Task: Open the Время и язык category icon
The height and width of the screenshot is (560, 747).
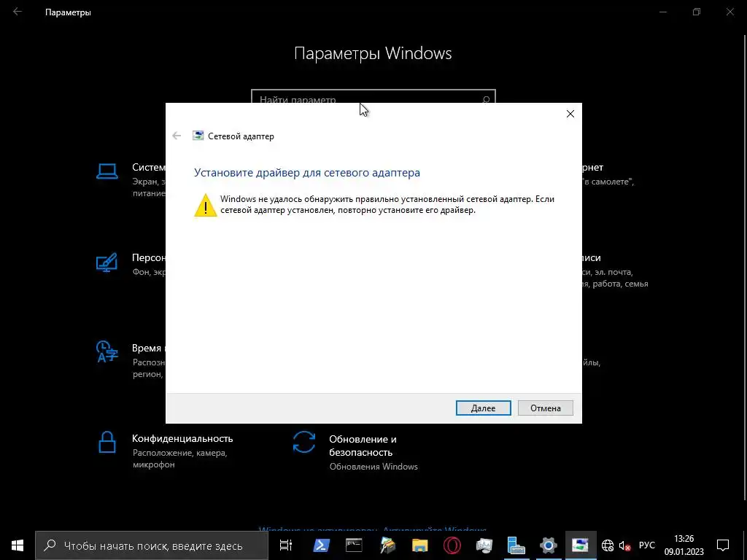Action: (x=107, y=352)
